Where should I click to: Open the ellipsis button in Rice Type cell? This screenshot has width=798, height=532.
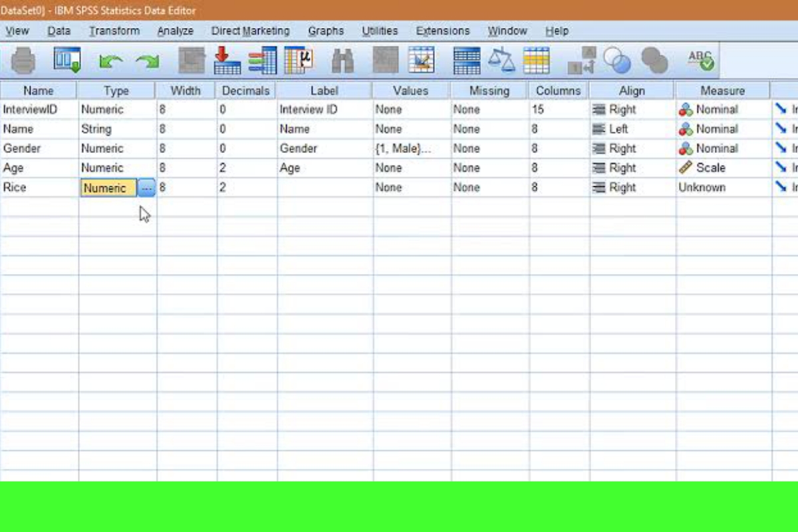[146, 188]
